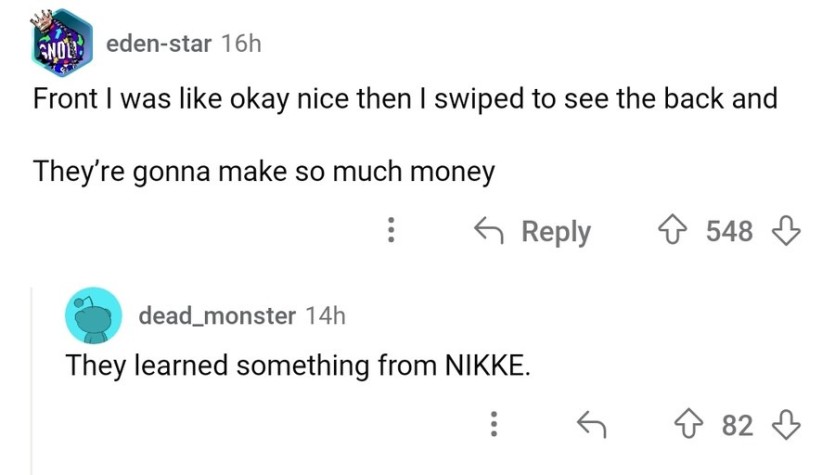Image resolution: width=835 pixels, height=475 pixels.
Task: Open eden-star's profile avatar
Action: pyautogui.click(x=61, y=43)
